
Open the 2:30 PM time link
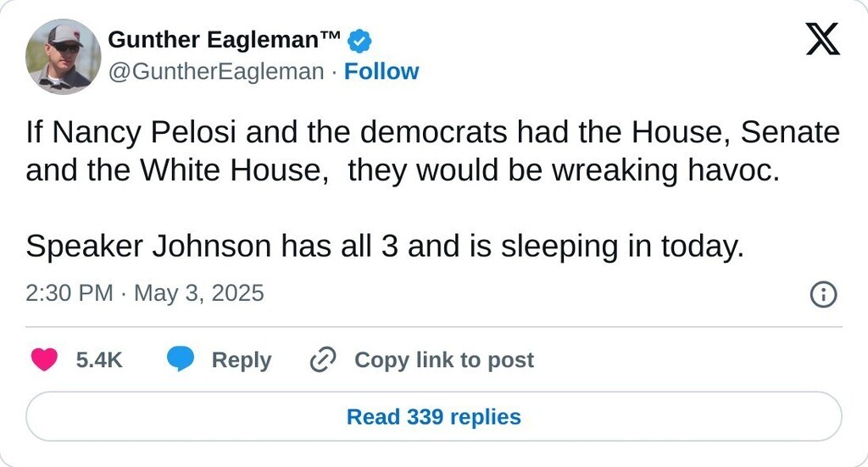pyautogui.click(x=70, y=293)
